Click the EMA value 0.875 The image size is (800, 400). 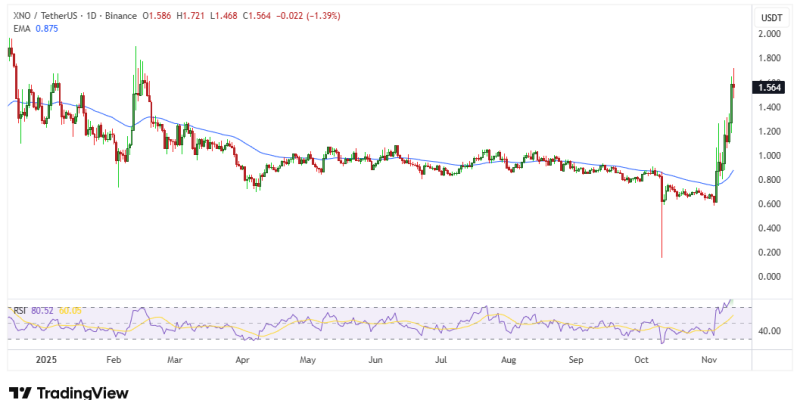coord(46,29)
